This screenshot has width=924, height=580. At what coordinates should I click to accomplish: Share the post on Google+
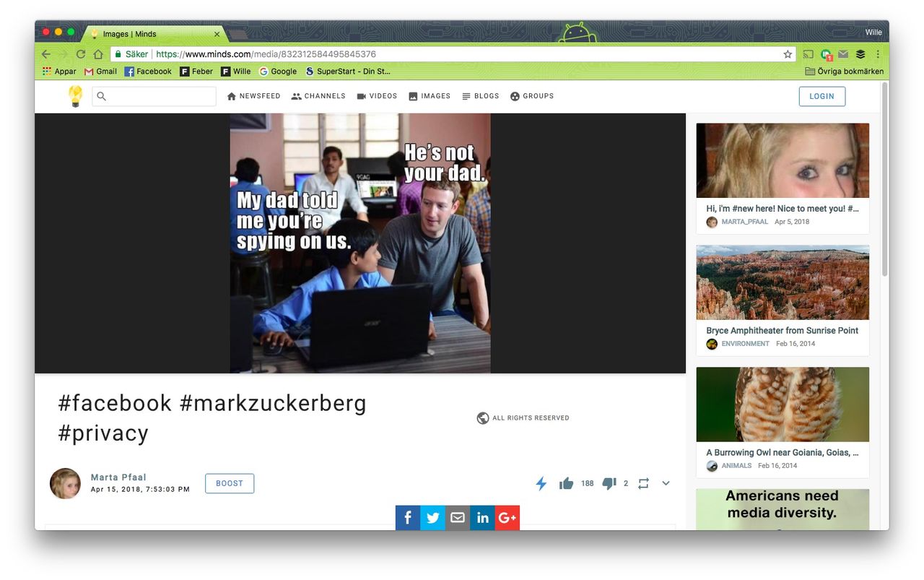[x=507, y=517]
